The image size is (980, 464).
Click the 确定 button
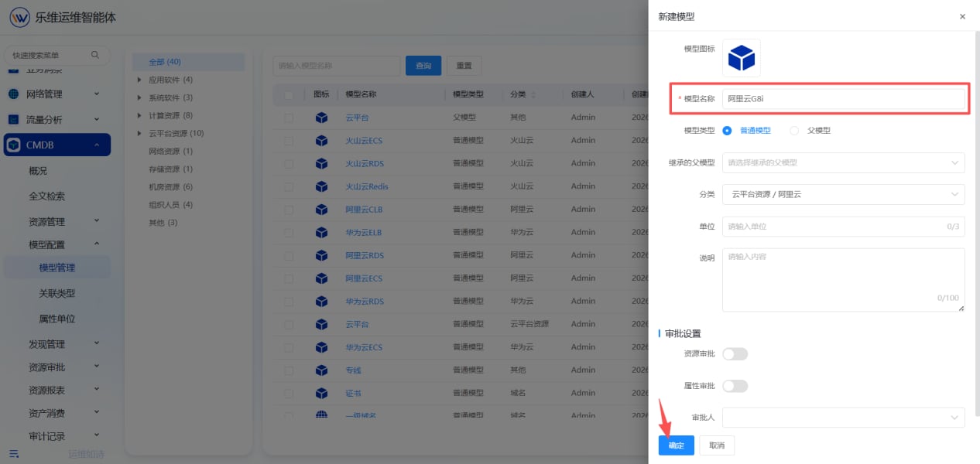[x=677, y=445]
